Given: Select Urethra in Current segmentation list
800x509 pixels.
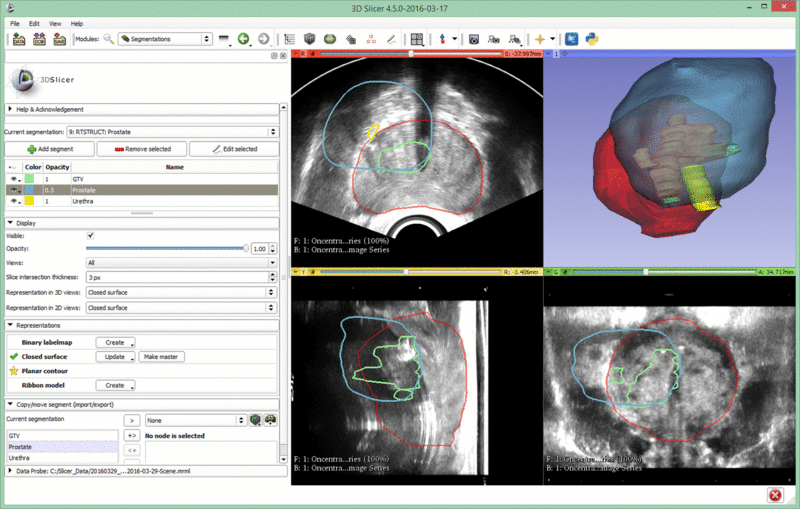Looking at the screenshot, I should point(62,458).
